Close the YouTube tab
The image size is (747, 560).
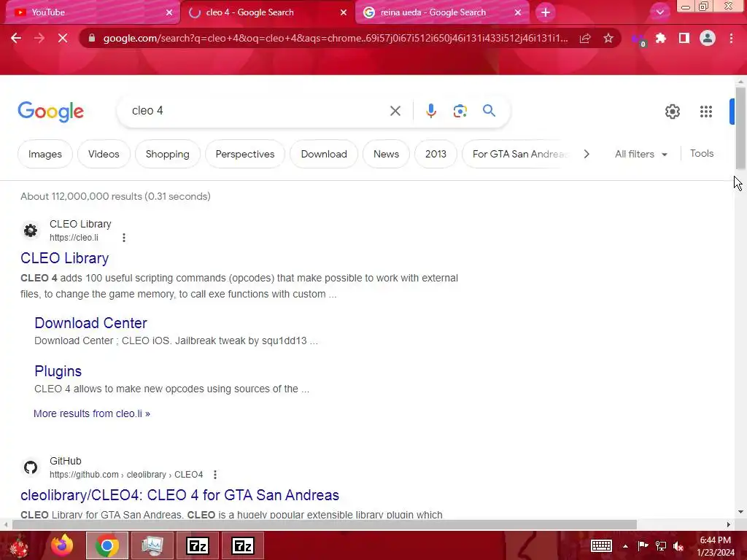tap(169, 12)
